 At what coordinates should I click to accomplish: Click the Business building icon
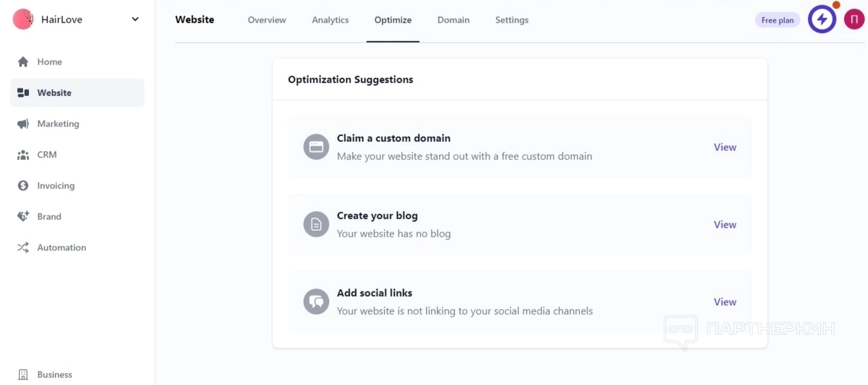point(23,375)
